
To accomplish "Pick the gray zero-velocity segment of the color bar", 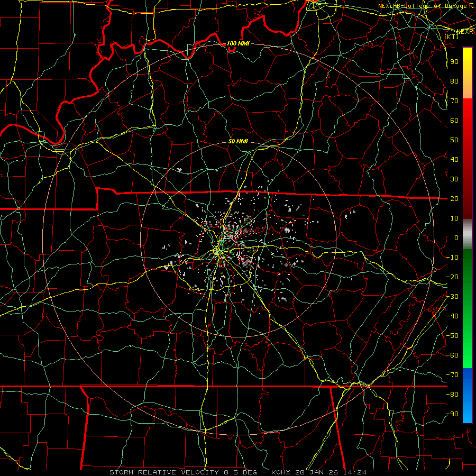I will (467, 234).
